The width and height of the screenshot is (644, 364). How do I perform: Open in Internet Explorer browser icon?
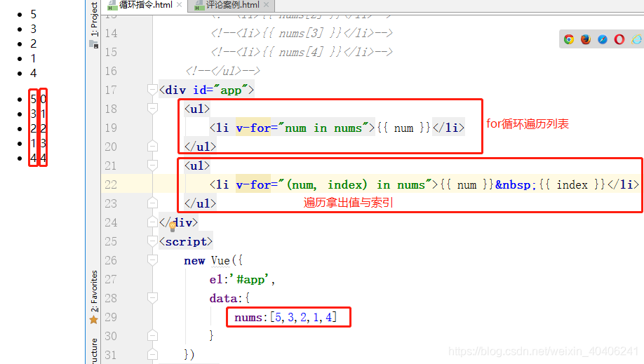(x=636, y=39)
